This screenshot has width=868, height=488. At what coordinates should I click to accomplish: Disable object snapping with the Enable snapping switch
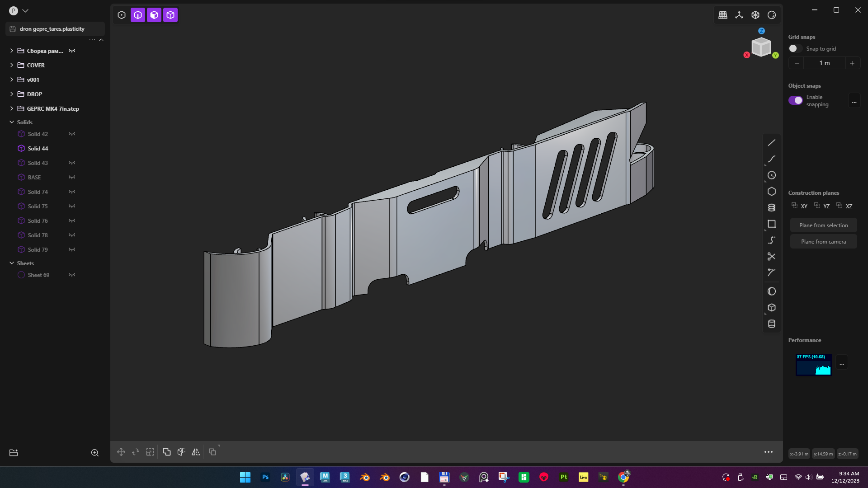tap(796, 100)
